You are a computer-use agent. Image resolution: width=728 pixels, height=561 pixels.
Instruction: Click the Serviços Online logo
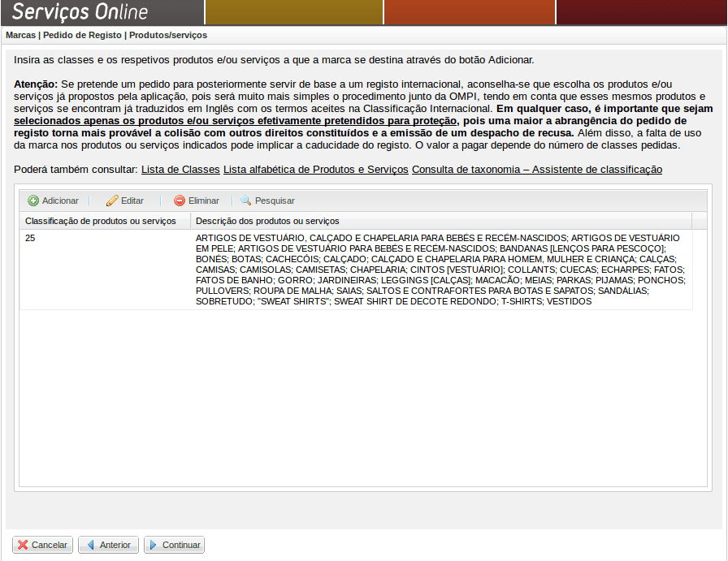[x=80, y=12]
